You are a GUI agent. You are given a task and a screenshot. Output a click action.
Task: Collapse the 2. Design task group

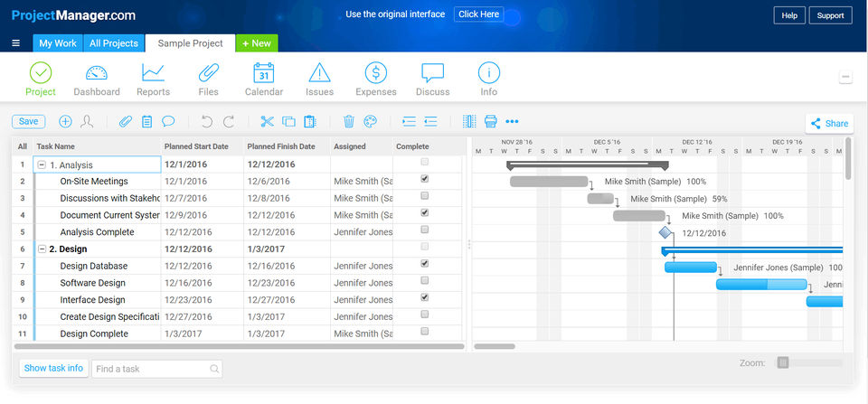pos(42,249)
